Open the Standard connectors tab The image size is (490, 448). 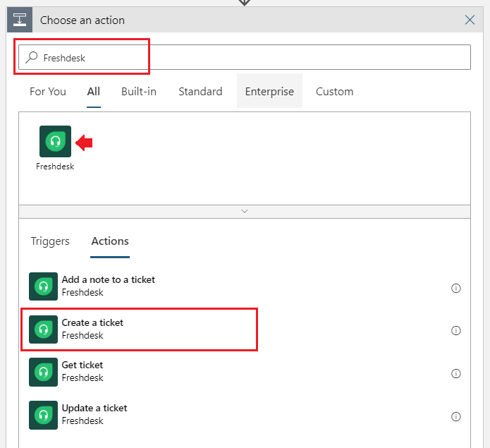pos(200,92)
